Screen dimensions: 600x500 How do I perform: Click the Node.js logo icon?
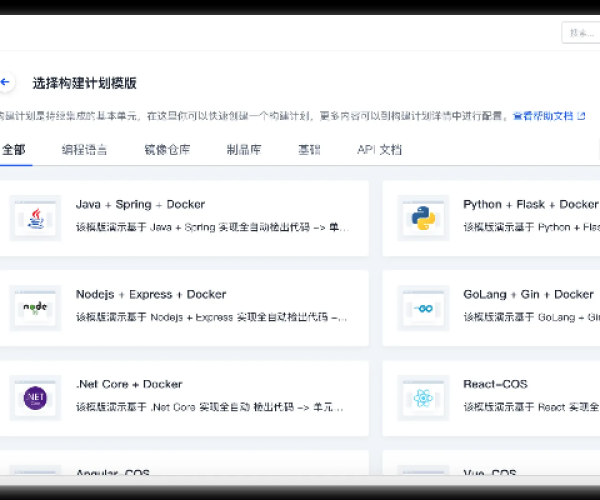click(x=35, y=307)
